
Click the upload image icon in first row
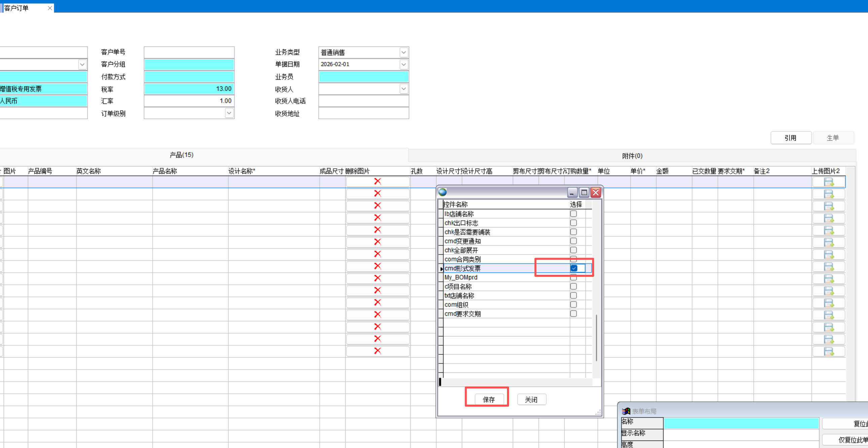[x=828, y=182]
